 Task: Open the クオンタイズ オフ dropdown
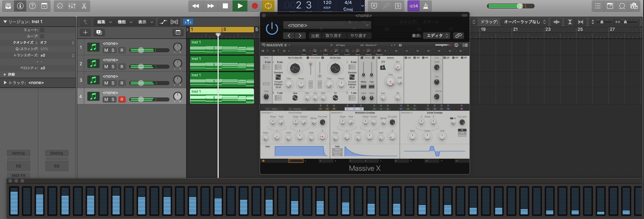click(57, 43)
